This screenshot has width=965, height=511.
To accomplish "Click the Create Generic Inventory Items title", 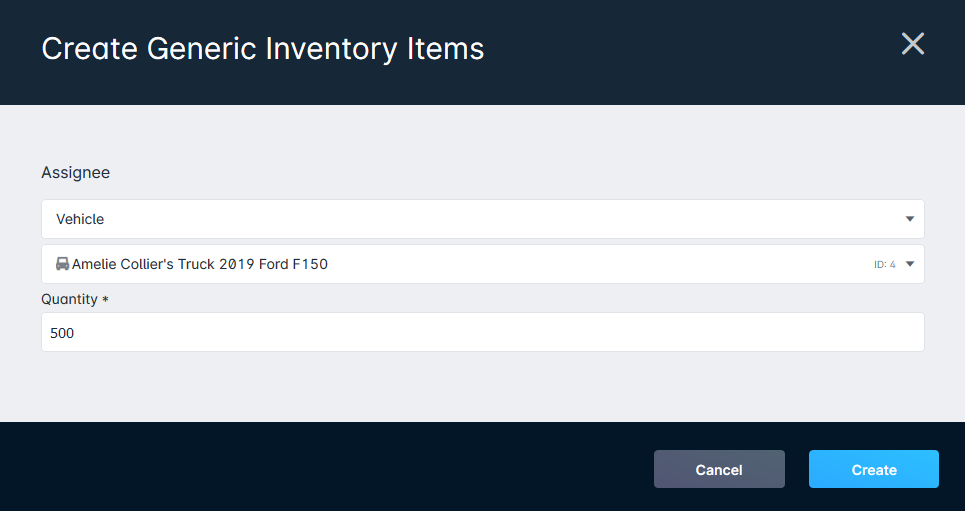I will click(263, 49).
